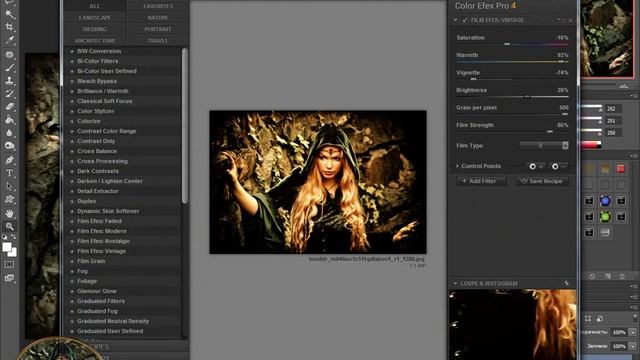Toggle favorite star for Glamour Glow
This screenshot has height=360, width=640.
[72, 291]
